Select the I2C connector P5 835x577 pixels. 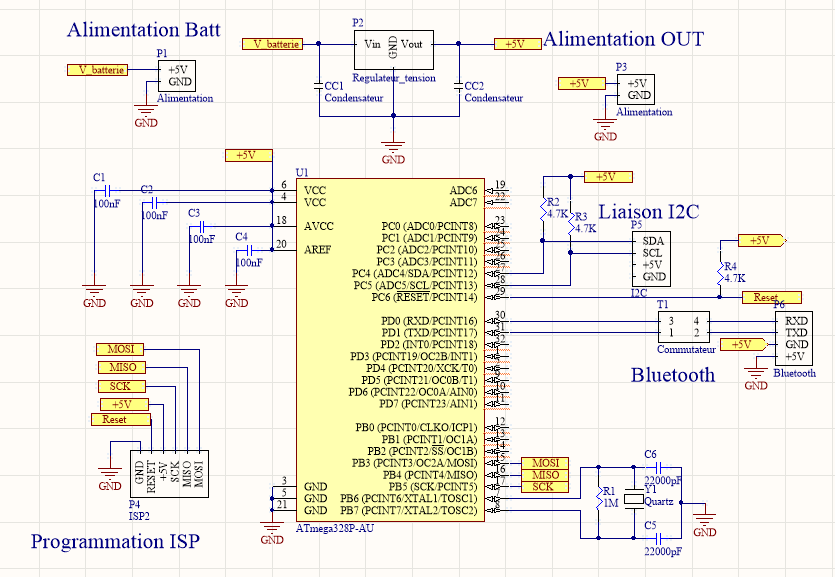pyautogui.click(x=653, y=259)
